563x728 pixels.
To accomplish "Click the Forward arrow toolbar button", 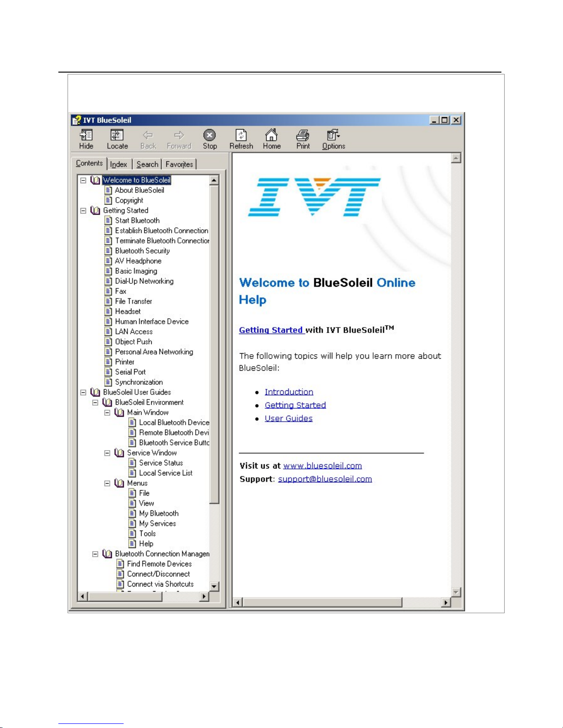I will coord(179,139).
